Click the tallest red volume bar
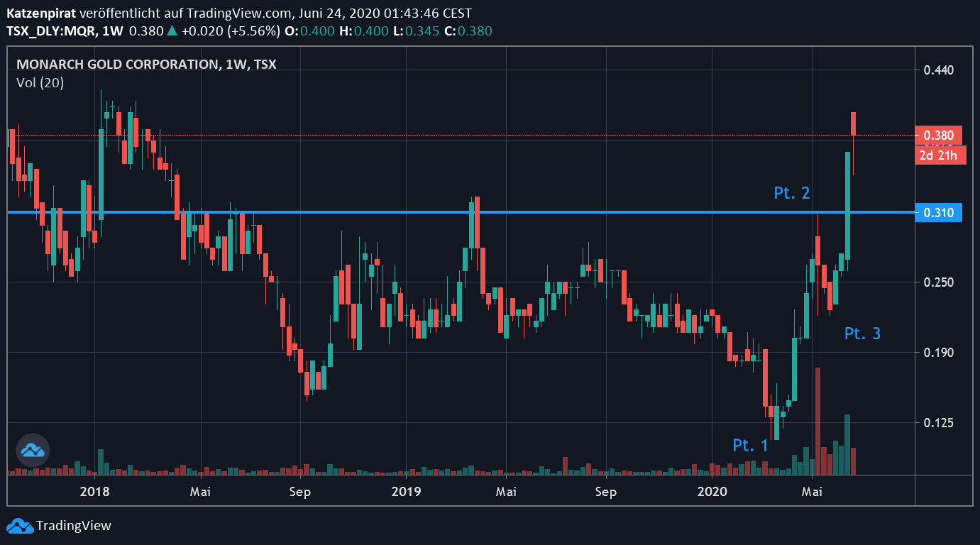 point(818,421)
